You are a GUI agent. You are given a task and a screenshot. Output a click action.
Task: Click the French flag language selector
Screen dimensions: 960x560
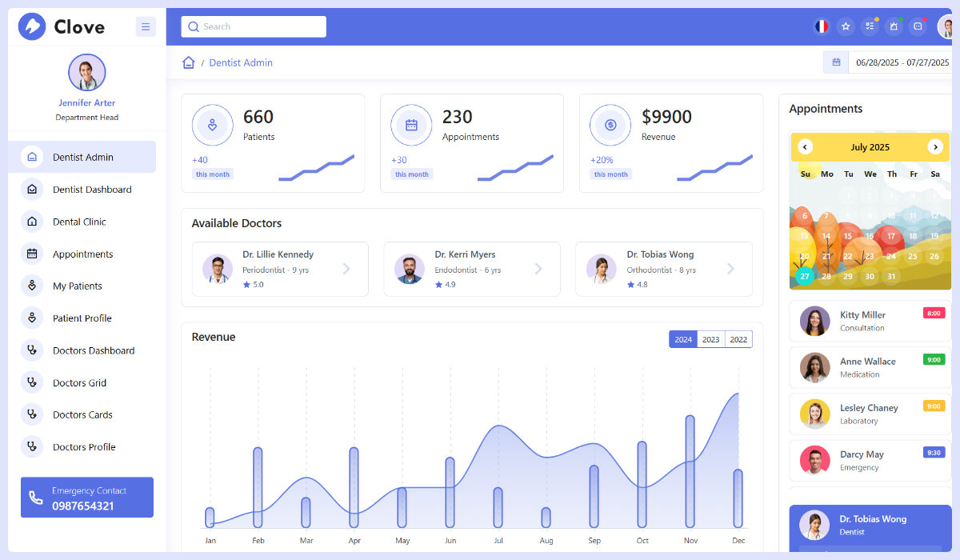click(x=822, y=26)
